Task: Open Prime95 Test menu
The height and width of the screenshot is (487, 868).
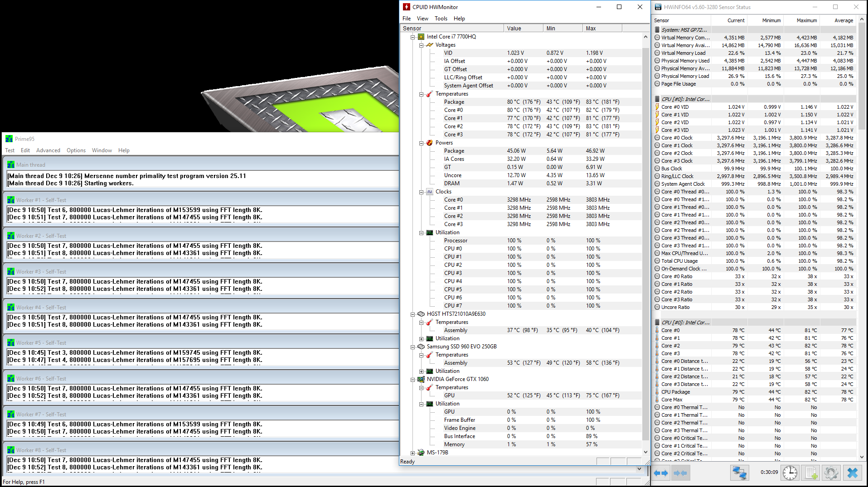Action: click(10, 150)
